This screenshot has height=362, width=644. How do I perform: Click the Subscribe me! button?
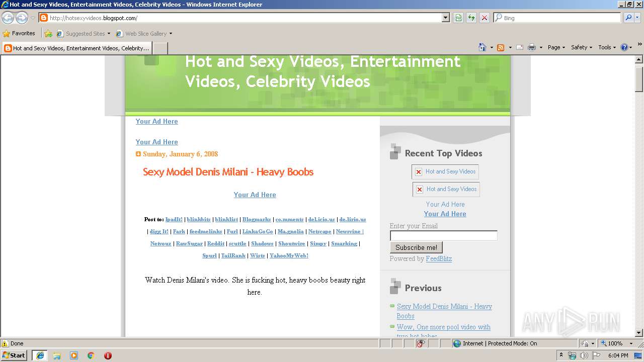coord(416,247)
